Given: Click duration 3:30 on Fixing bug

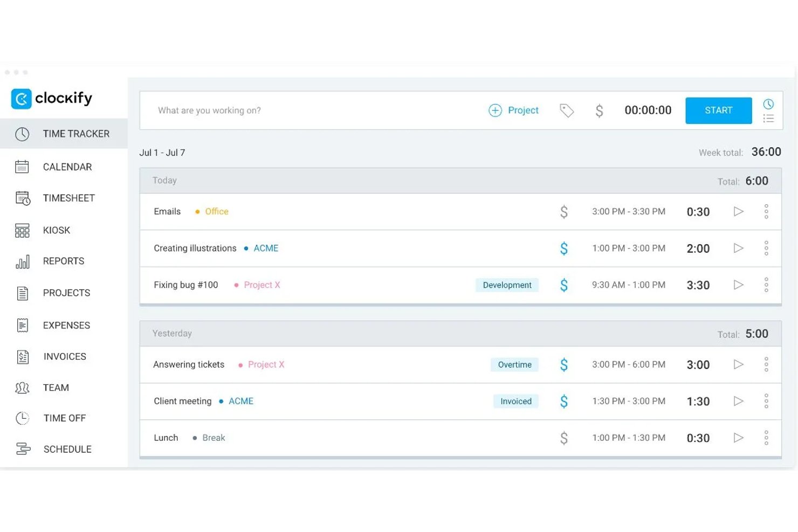Looking at the screenshot, I should 698,285.
